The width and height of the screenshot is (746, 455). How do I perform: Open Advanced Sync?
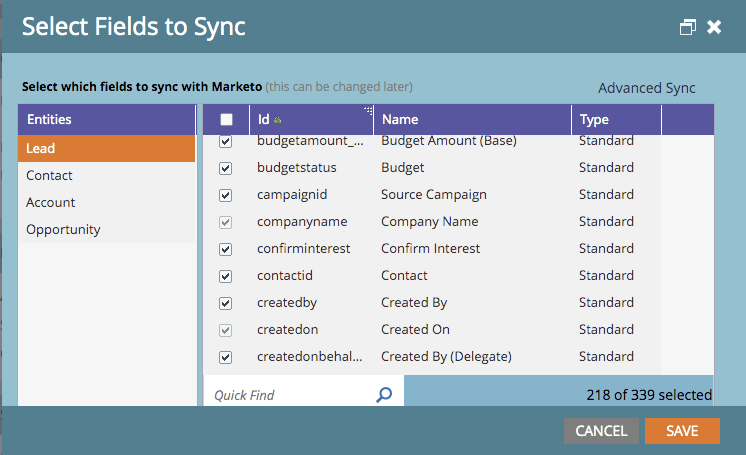[x=646, y=88]
